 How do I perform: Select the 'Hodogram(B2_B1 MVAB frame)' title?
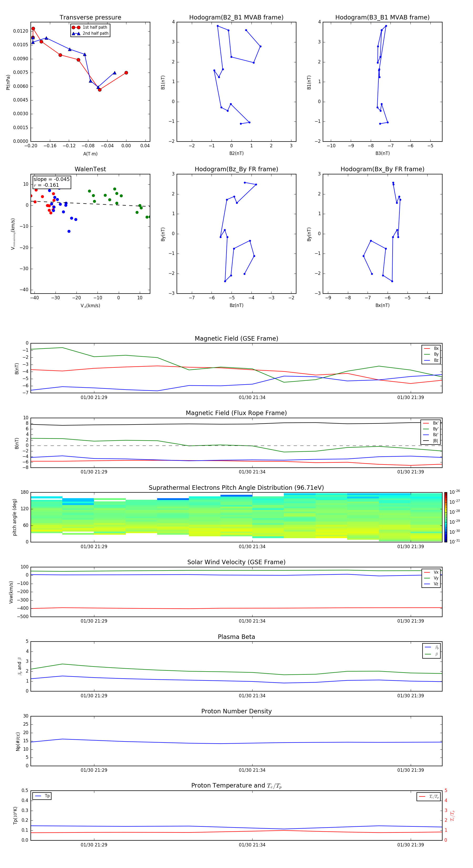pos(236,17)
